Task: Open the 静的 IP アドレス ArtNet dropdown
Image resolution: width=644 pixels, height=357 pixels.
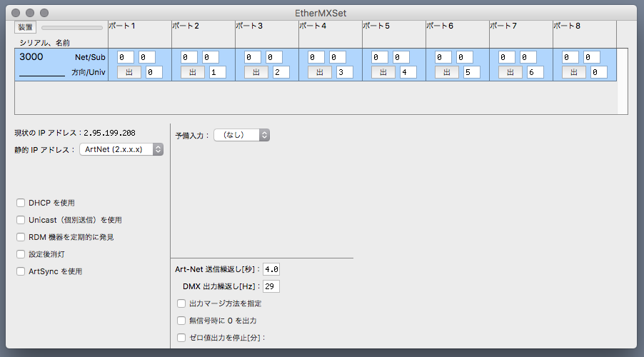Action: 121,149
